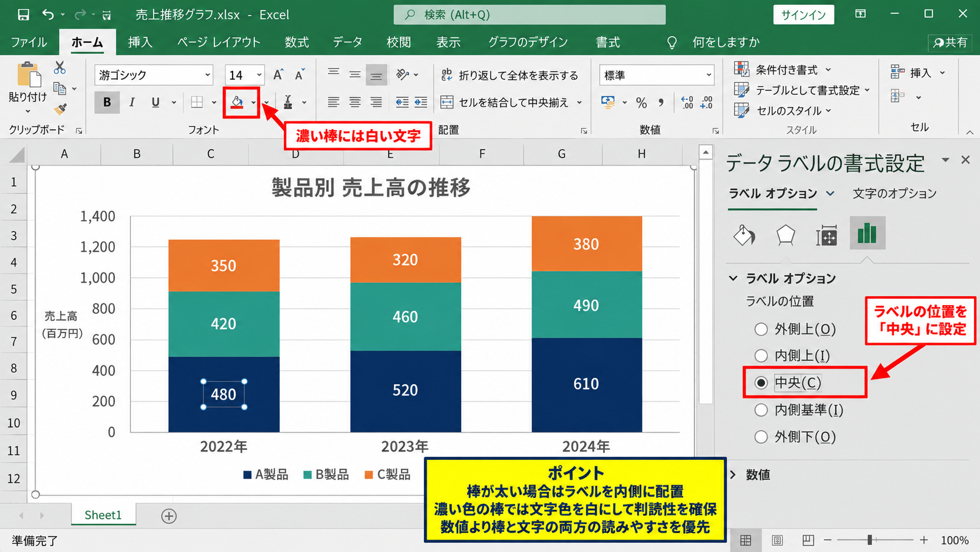Switch to the 挿入 ribbon tab
Viewport: 980px width, 552px height.
pyautogui.click(x=140, y=42)
